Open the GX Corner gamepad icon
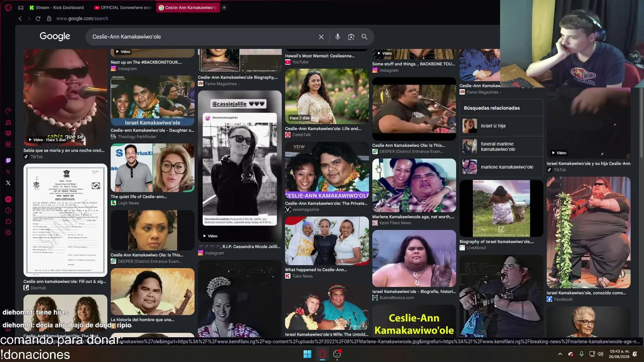Viewport: 644px width, 362px height. (x=21, y=8)
